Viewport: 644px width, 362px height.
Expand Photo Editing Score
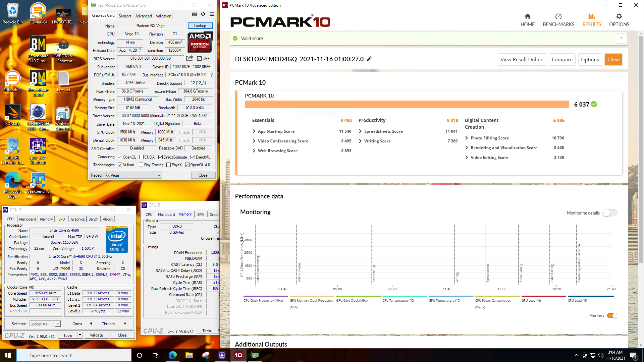point(467,138)
